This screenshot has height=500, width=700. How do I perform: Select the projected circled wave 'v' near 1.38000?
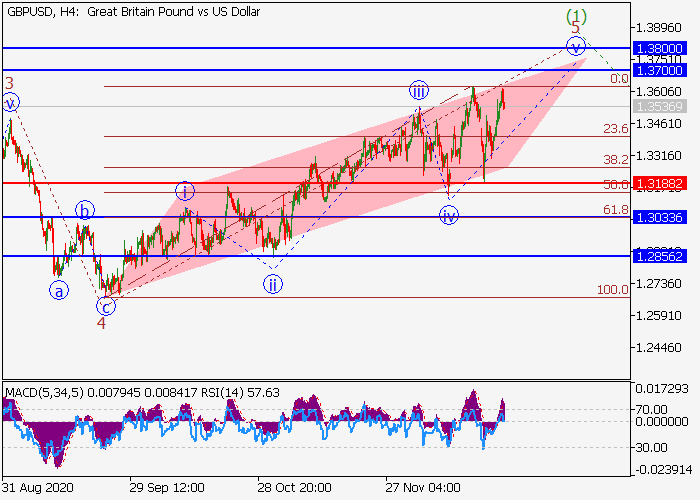(575, 46)
